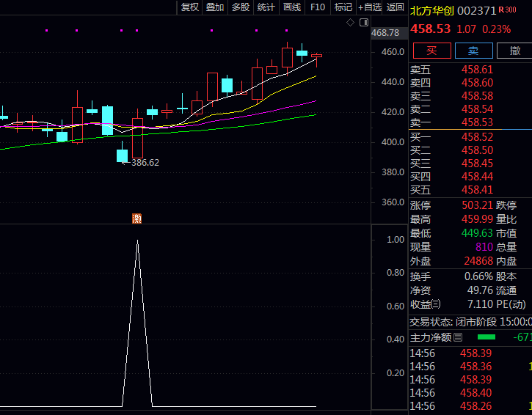
Task: Click the 主力净额 label
Action: click(x=431, y=337)
